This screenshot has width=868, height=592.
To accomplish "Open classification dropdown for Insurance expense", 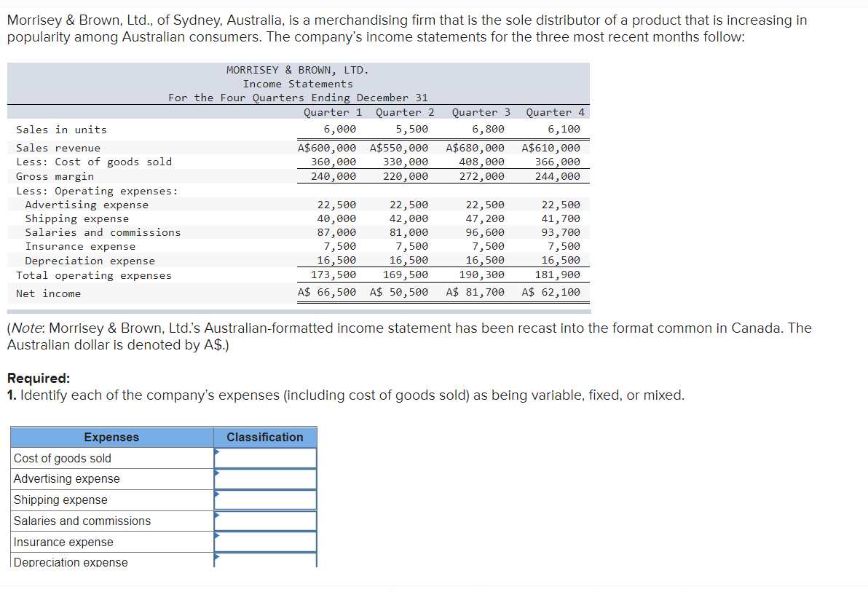I will click(265, 542).
